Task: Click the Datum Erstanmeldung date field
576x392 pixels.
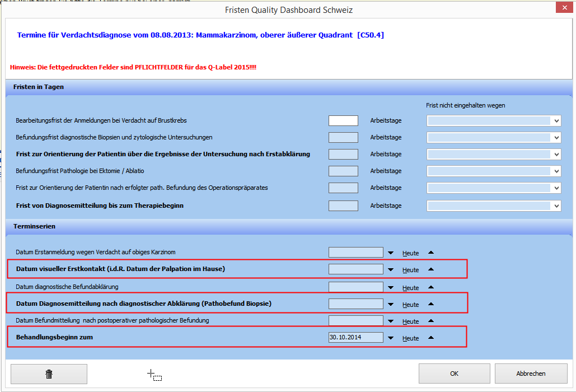Action: pos(356,252)
